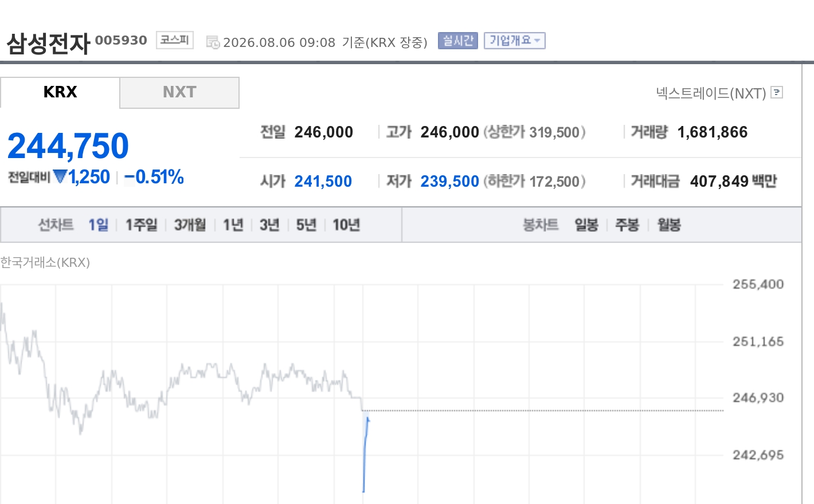The width and height of the screenshot is (814, 504).
Task: Show the 1년 line chart
Action: pos(233,225)
